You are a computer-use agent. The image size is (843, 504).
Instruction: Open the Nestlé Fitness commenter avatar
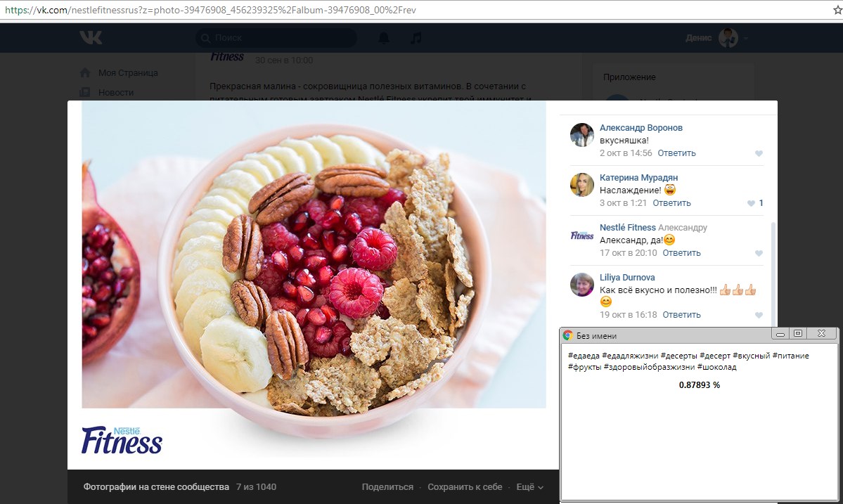pyautogui.click(x=581, y=235)
